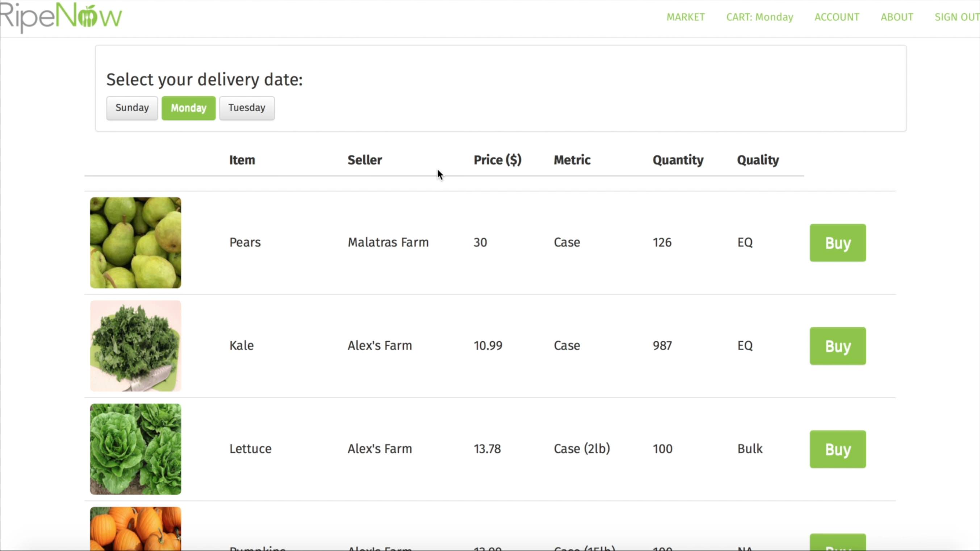Click the Pumpkins product image

[135, 529]
